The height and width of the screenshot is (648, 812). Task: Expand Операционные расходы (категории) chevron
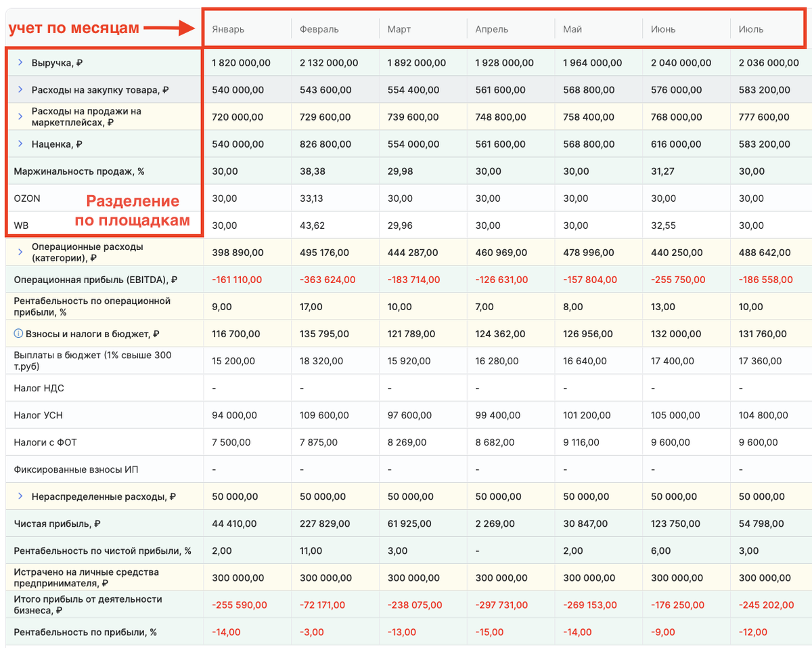20,252
